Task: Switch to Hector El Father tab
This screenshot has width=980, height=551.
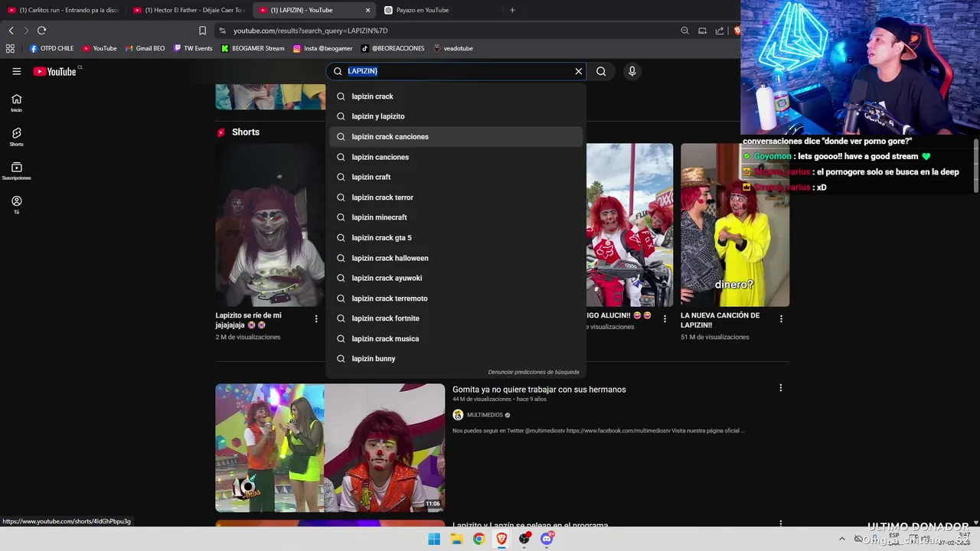Action: [x=188, y=10]
